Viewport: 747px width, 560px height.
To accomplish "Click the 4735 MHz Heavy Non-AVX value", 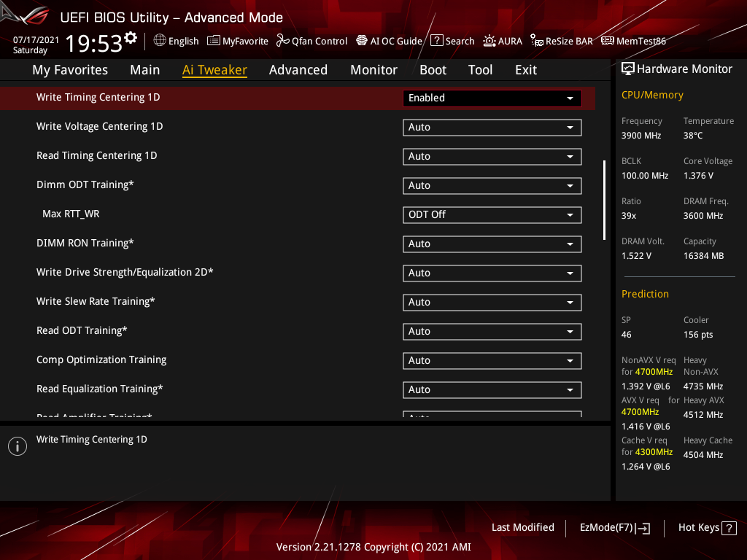I will [703, 386].
